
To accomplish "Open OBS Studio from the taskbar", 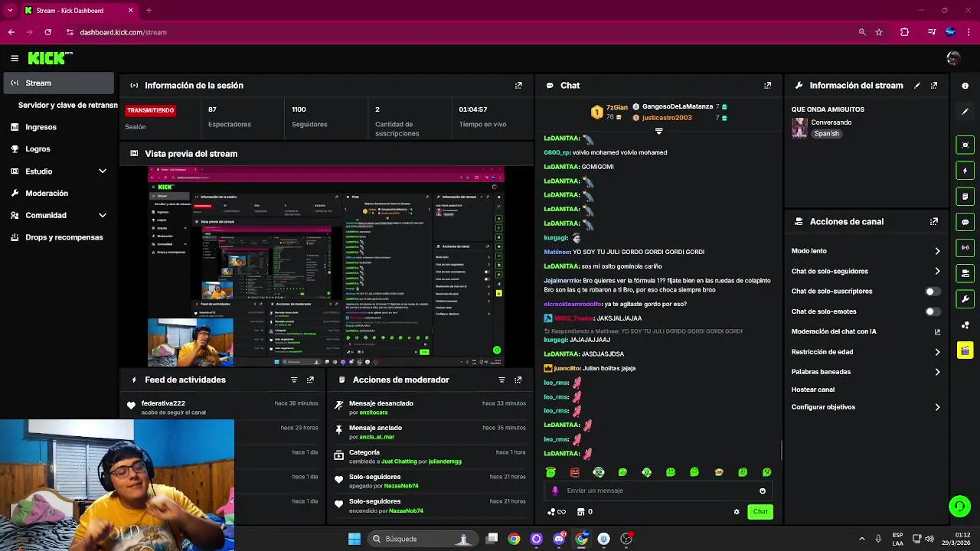I will click(x=626, y=539).
